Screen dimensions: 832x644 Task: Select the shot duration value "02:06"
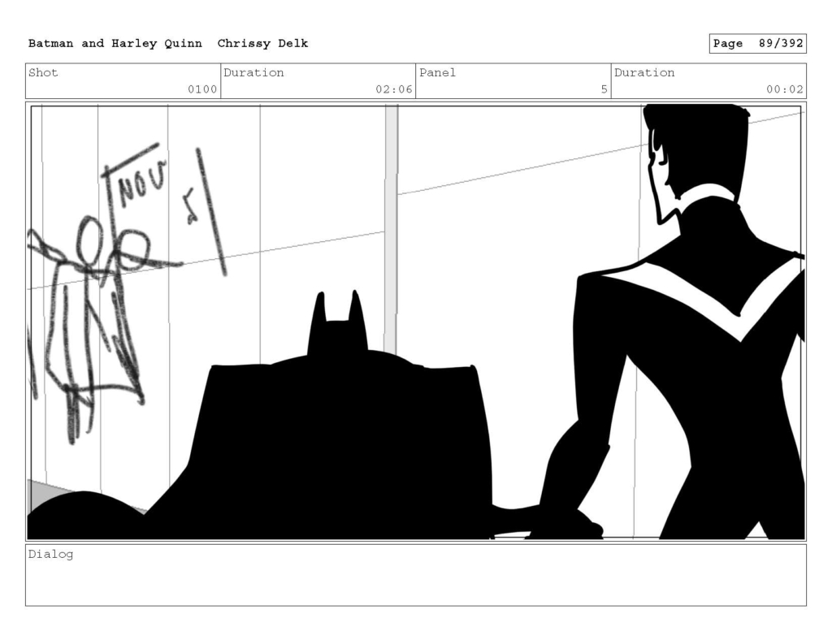point(394,89)
